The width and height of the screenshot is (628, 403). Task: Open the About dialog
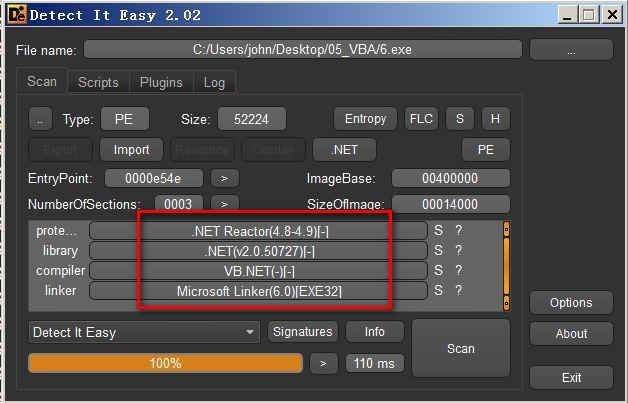pyautogui.click(x=571, y=334)
